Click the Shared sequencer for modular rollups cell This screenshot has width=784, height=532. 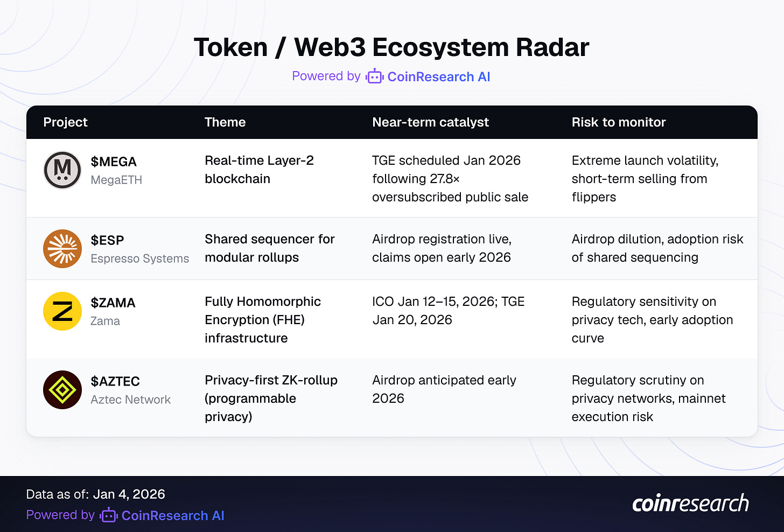[270, 248]
